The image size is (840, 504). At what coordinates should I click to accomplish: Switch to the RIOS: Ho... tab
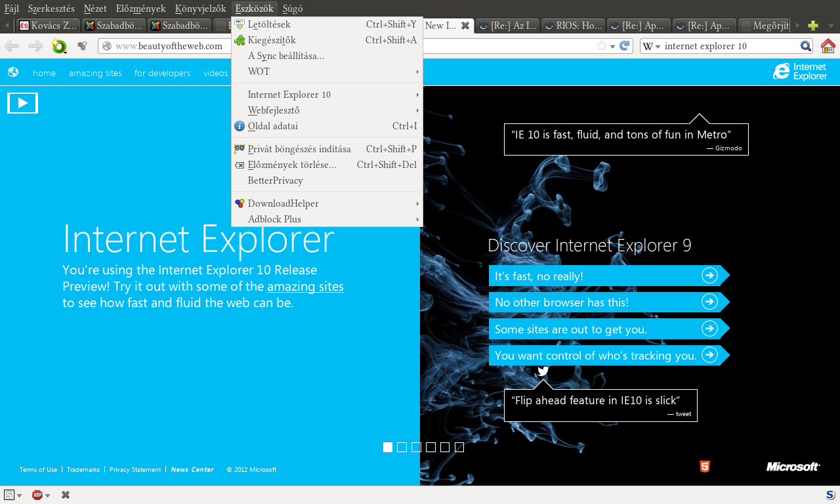pyautogui.click(x=573, y=26)
